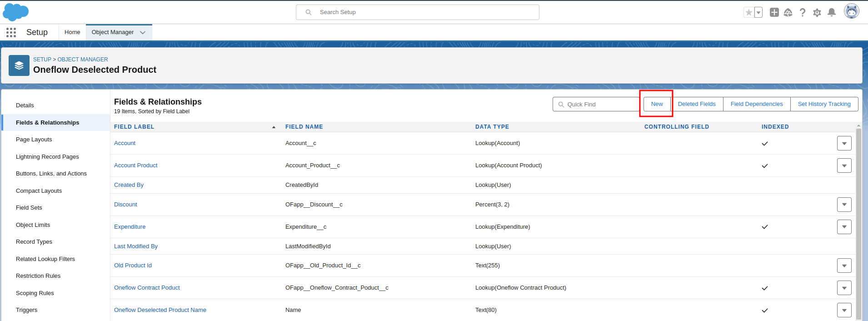Open the Discount field link

click(x=125, y=205)
